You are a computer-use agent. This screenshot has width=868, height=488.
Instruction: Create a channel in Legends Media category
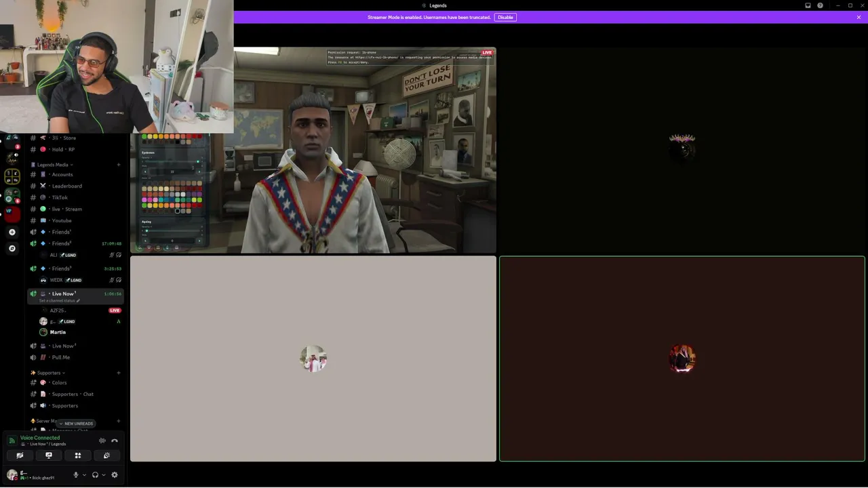click(x=119, y=165)
